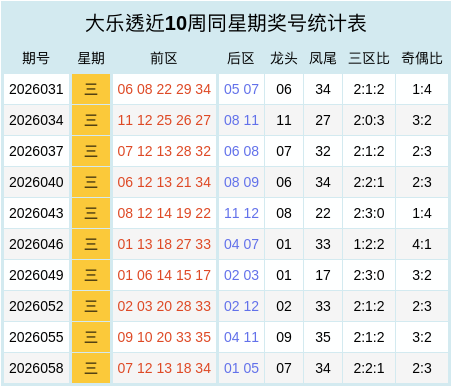Click issue number 2026031
Image resolution: width=452 pixels, height=387 pixels.
point(36,89)
